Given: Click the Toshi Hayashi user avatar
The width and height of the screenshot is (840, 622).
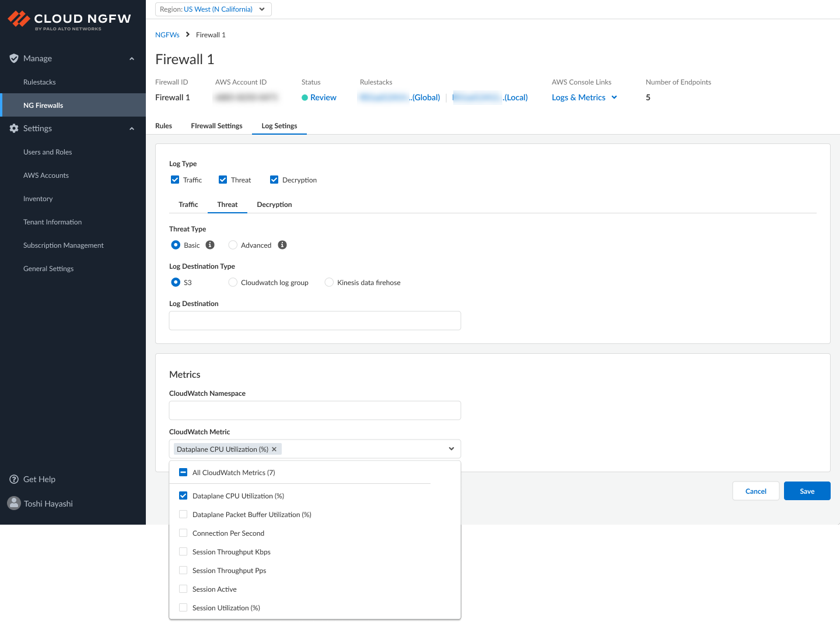Looking at the screenshot, I should click(14, 503).
